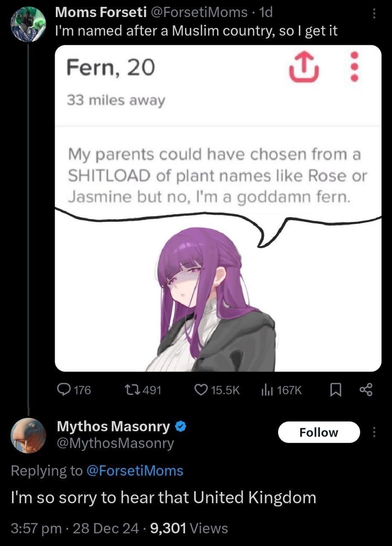Open Moms Forseti tweet overflow menu
The image size is (392, 546).
(374, 15)
